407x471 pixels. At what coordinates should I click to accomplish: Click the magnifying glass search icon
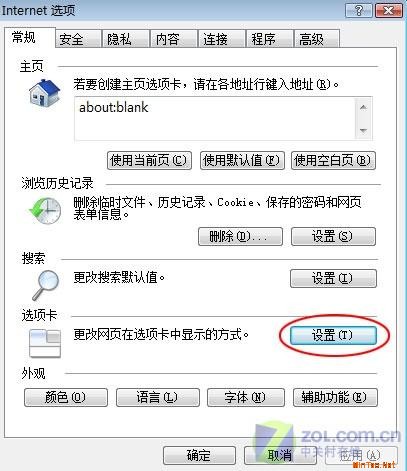46,285
